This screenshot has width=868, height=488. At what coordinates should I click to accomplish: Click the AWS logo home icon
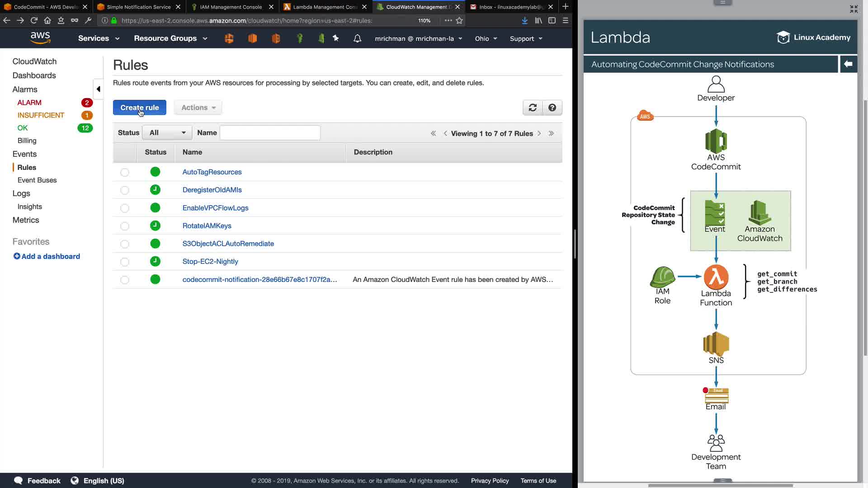tap(40, 38)
